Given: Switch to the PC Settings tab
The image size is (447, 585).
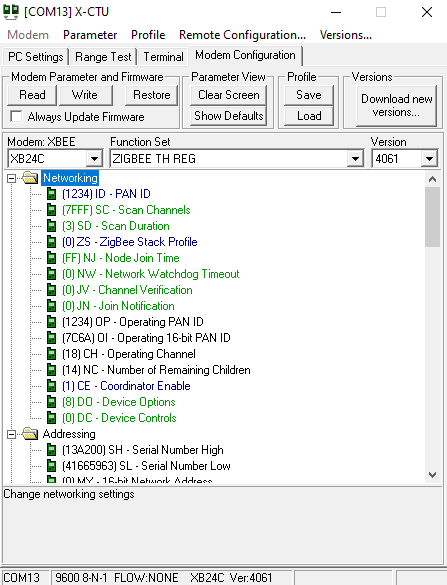Looking at the screenshot, I should click(x=36, y=57).
